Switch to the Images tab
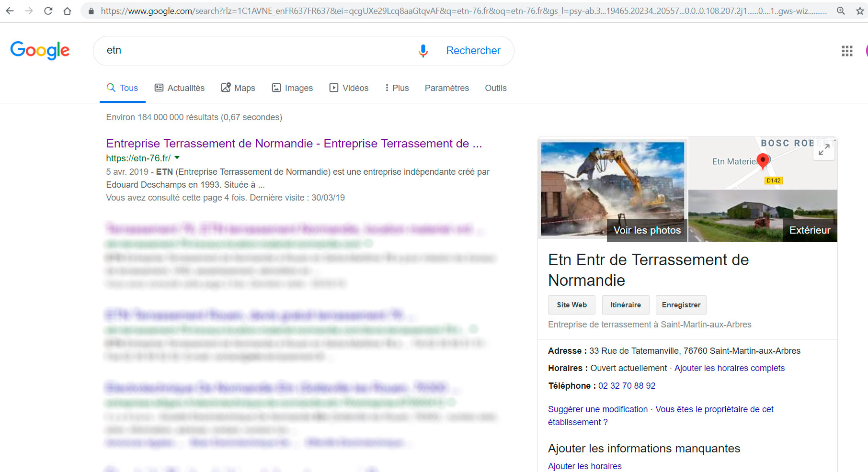The image size is (868, 472). tap(292, 88)
